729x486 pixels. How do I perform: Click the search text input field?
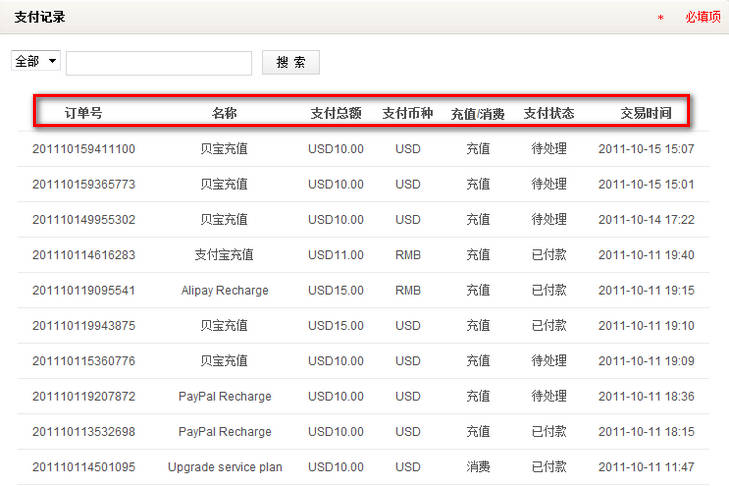[x=158, y=63]
